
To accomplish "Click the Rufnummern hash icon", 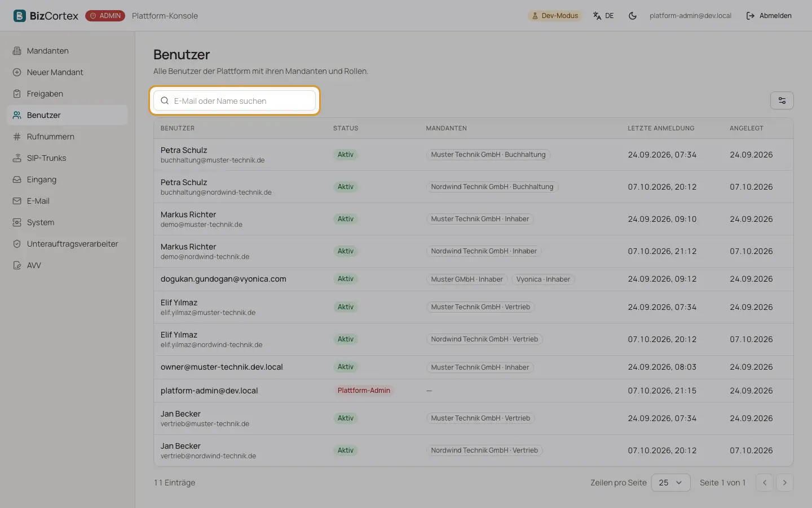I will [17, 137].
